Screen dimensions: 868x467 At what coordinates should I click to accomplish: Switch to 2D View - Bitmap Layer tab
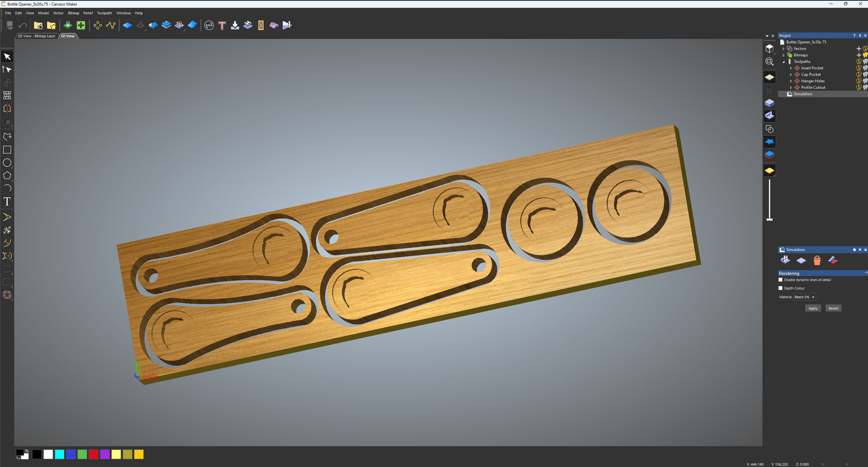(x=36, y=36)
